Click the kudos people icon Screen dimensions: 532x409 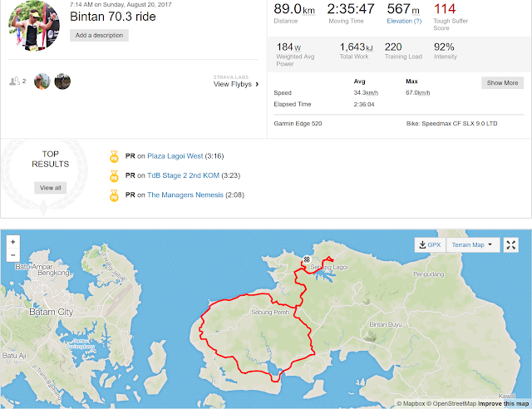pyautogui.click(x=14, y=81)
